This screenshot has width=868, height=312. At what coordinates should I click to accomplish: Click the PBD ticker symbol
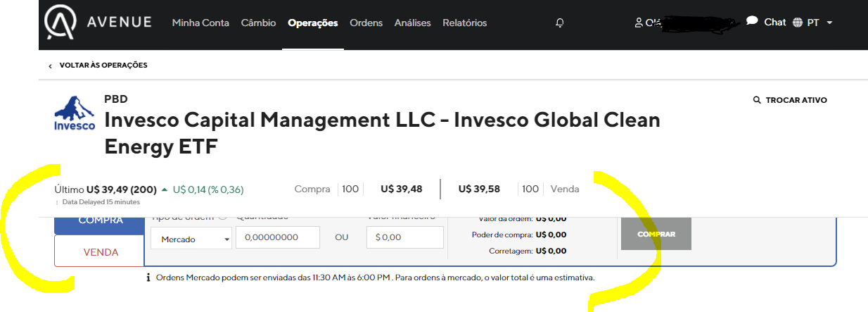tap(116, 99)
